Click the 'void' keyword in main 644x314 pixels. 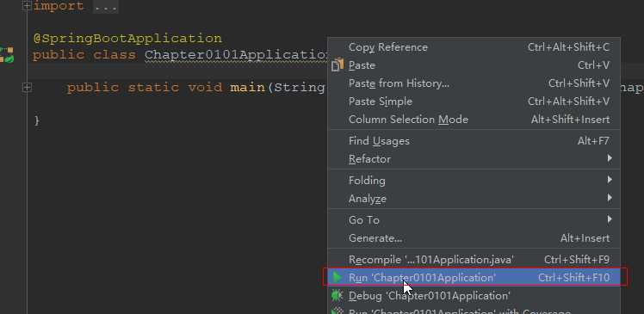[205, 88]
